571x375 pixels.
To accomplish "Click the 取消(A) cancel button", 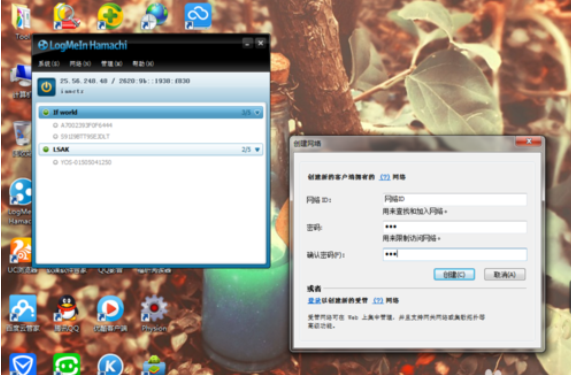I will click(x=504, y=275).
